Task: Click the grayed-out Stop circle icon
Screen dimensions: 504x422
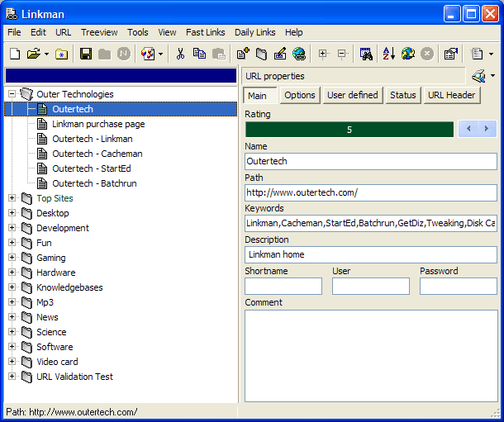Action: coord(427,54)
